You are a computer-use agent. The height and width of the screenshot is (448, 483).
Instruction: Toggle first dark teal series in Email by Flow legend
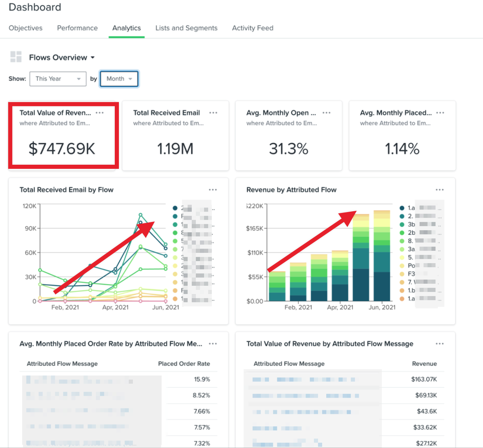click(175, 208)
